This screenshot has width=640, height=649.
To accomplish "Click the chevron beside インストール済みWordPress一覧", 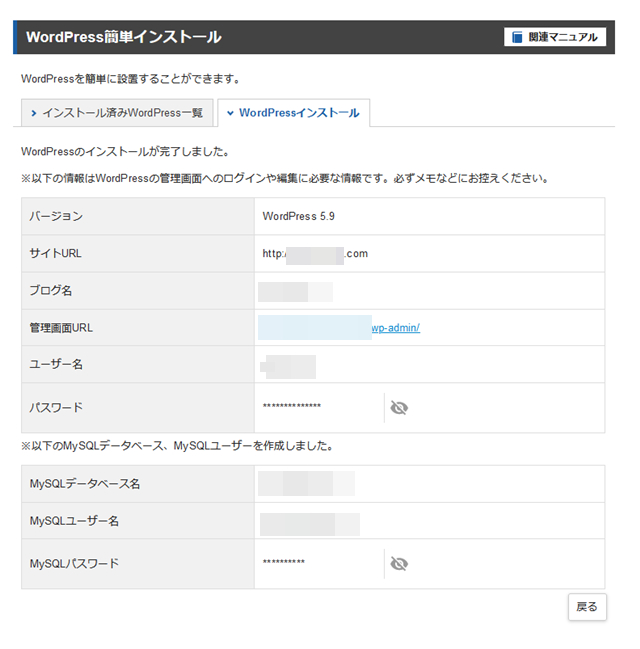I will tap(34, 113).
